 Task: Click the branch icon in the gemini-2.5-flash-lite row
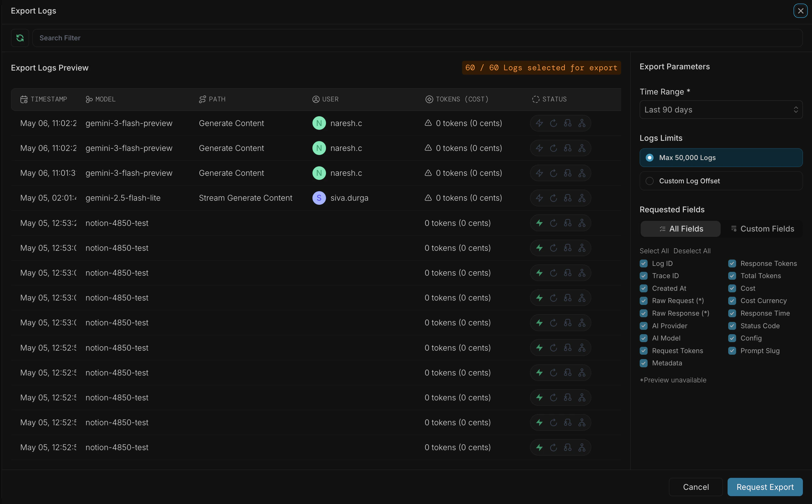point(568,198)
